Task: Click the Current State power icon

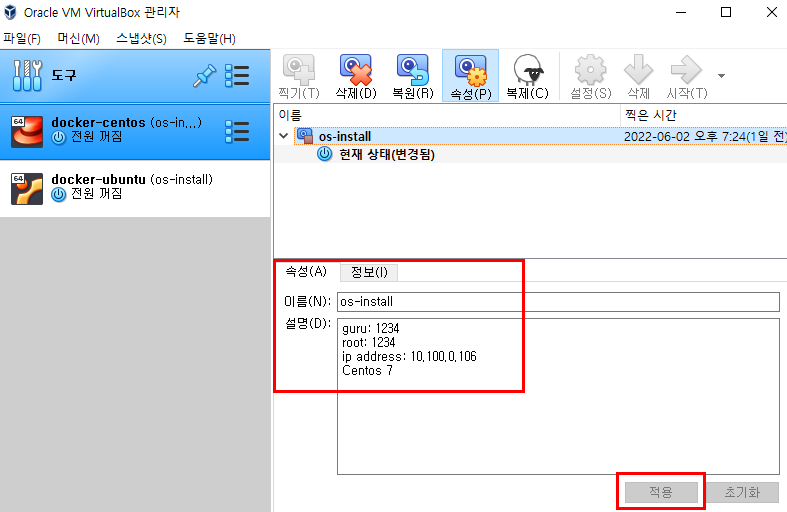Action: tap(325, 154)
